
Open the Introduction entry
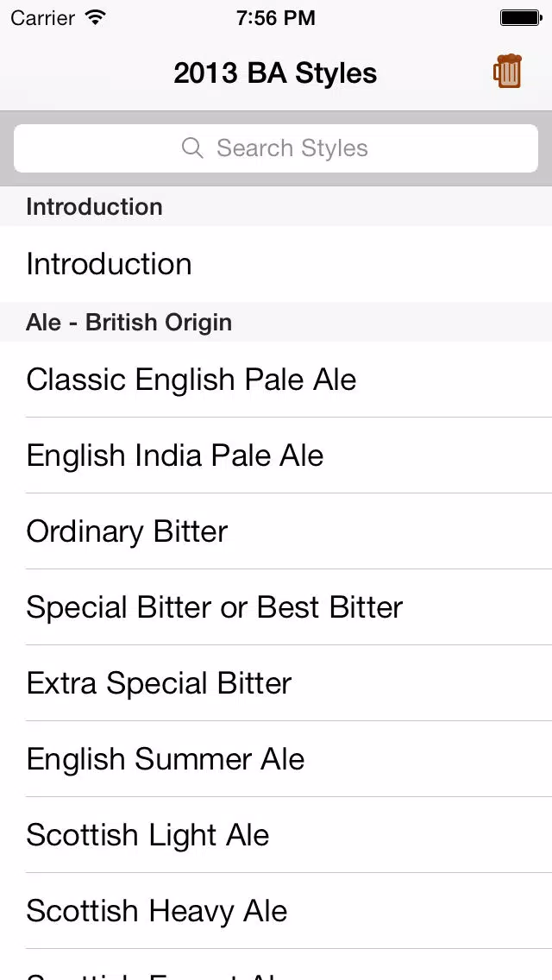276,264
